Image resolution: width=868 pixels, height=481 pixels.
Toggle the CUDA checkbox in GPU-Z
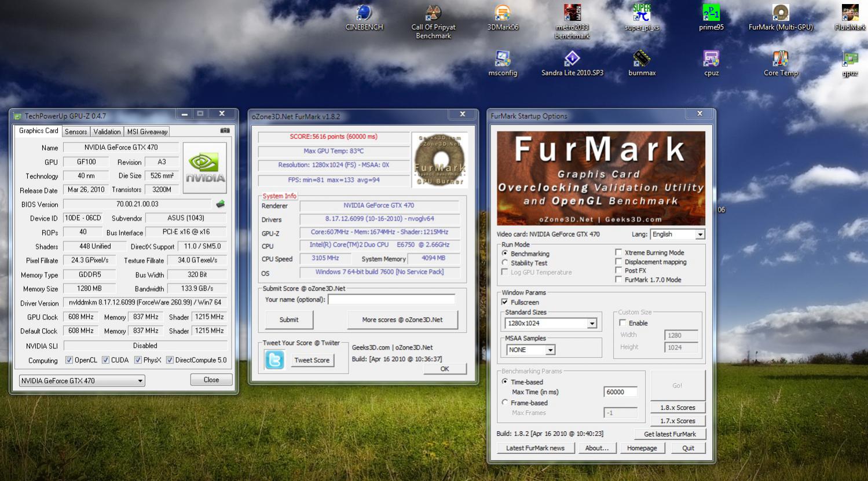[105, 360]
